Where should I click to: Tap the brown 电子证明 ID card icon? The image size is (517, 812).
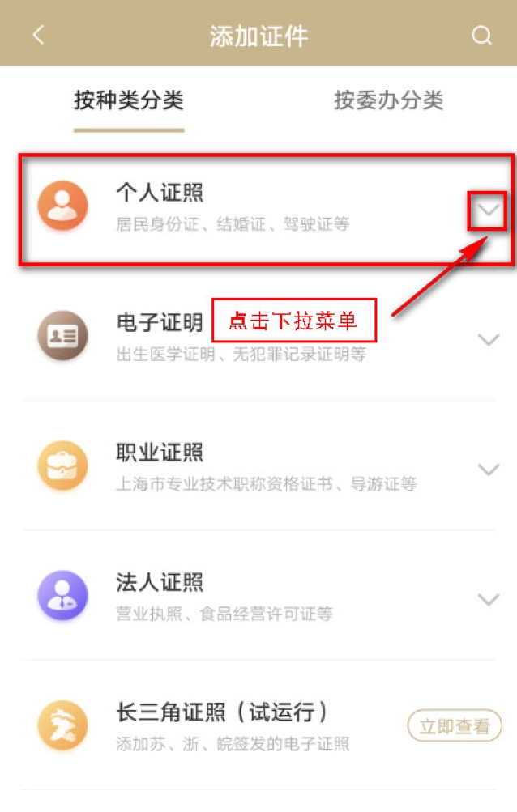pyautogui.click(x=62, y=336)
